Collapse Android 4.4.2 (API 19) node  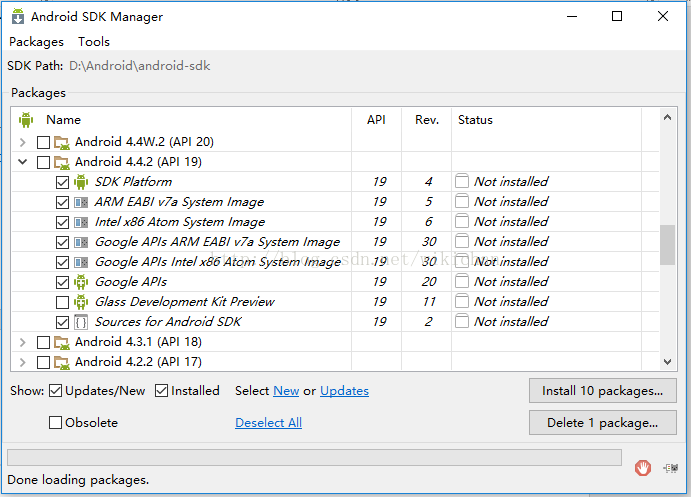pyautogui.click(x=23, y=162)
